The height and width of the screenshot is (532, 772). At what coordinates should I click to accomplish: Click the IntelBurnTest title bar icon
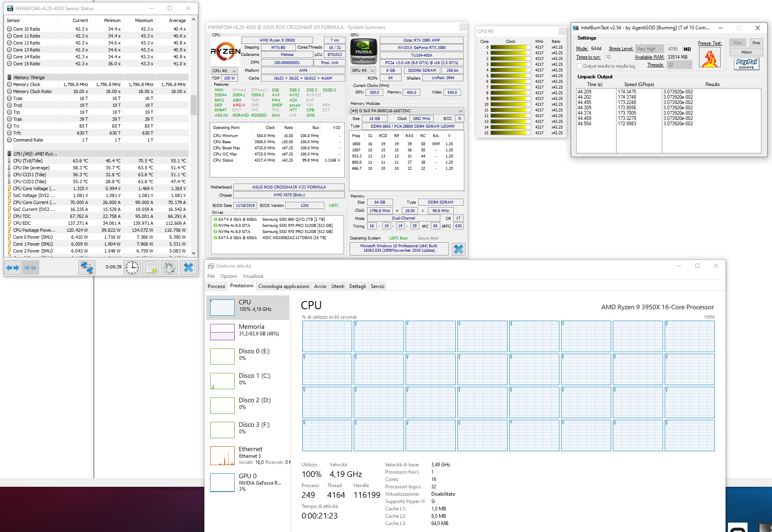click(576, 28)
